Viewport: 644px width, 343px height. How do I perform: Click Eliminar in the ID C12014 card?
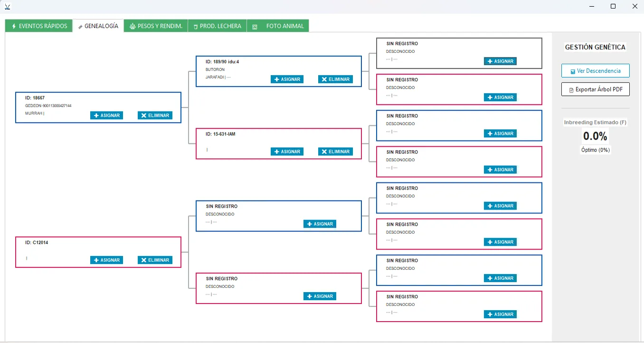(155, 260)
